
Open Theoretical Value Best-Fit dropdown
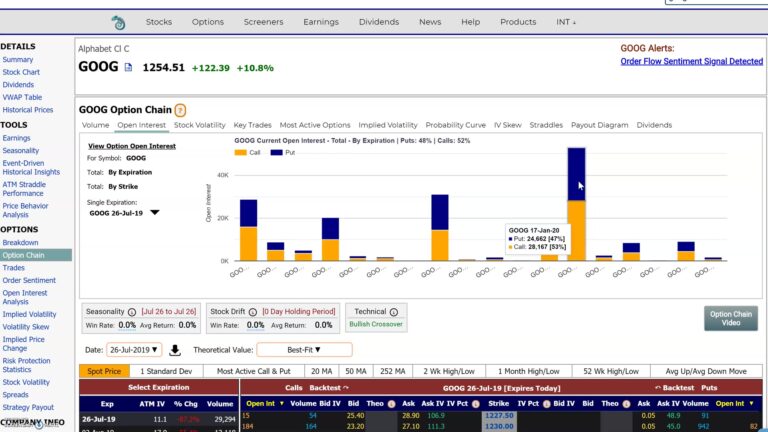coord(304,350)
